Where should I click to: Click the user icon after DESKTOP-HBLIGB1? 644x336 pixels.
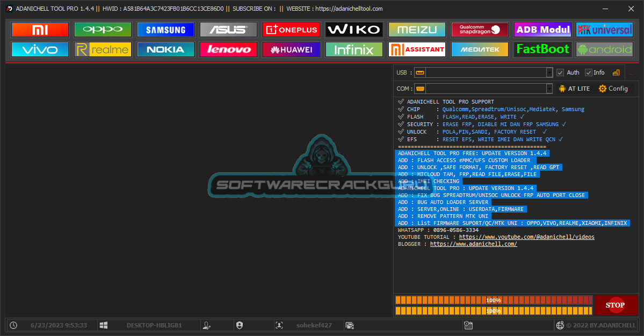(207, 325)
